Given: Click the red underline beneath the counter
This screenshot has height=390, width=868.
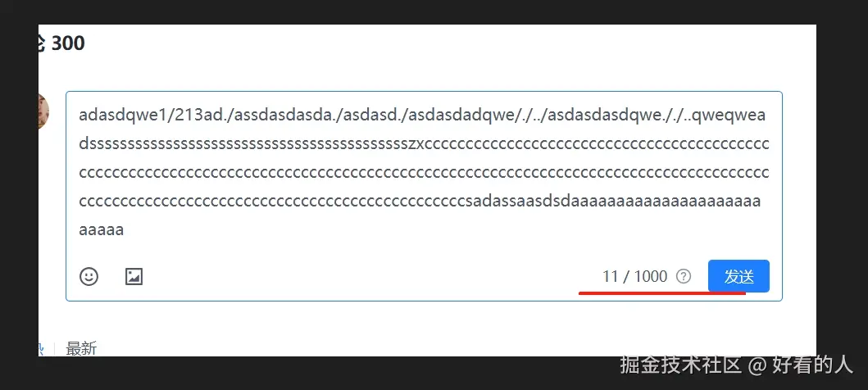Looking at the screenshot, I should coord(662,292).
